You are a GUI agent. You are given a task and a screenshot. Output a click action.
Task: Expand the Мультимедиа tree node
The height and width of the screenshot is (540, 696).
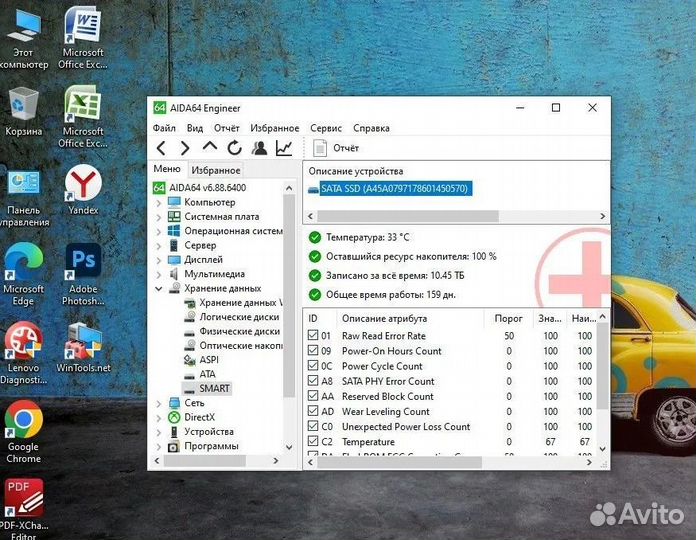159,274
